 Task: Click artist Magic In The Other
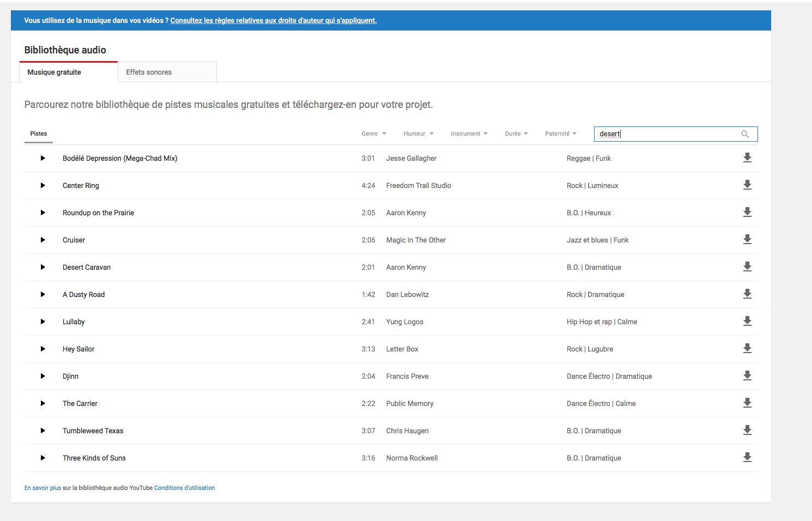point(416,240)
